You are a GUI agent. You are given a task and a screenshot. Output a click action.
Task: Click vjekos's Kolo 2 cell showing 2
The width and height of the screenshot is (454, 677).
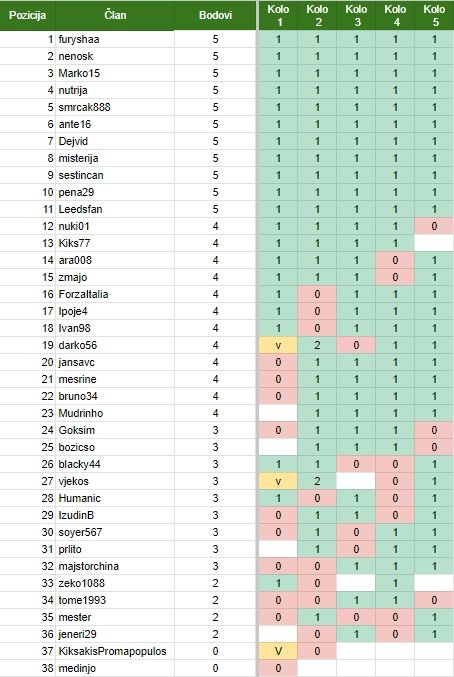click(x=317, y=481)
